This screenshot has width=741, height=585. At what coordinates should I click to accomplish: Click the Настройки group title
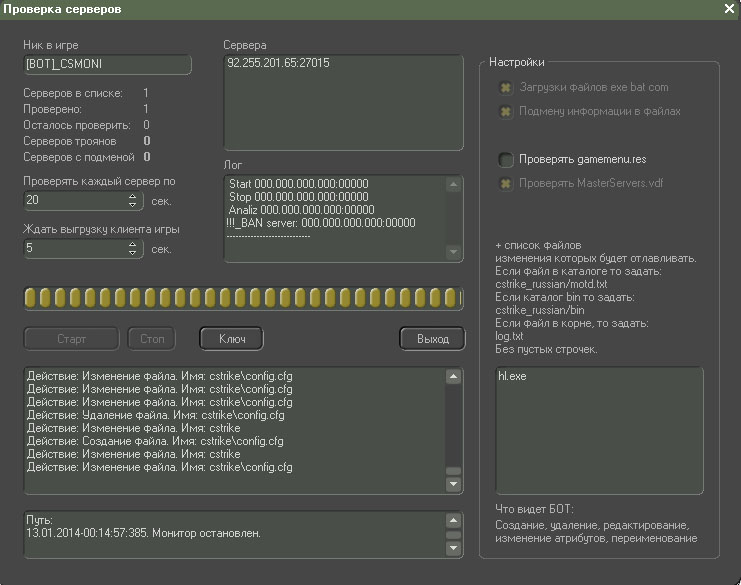(x=517, y=62)
